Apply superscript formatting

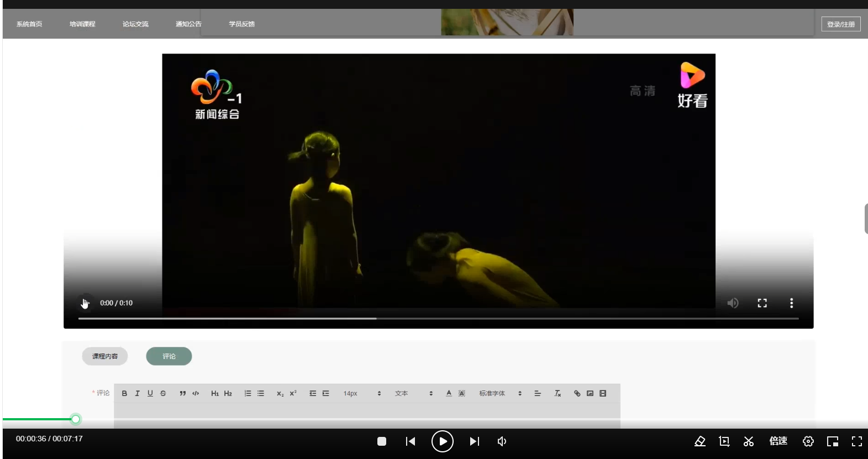tap(293, 393)
